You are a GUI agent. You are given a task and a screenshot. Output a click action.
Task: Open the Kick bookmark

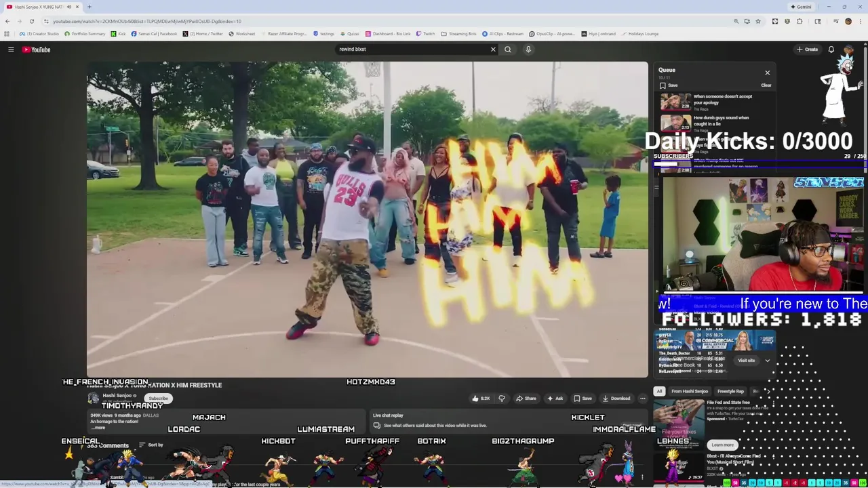point(119,34)
